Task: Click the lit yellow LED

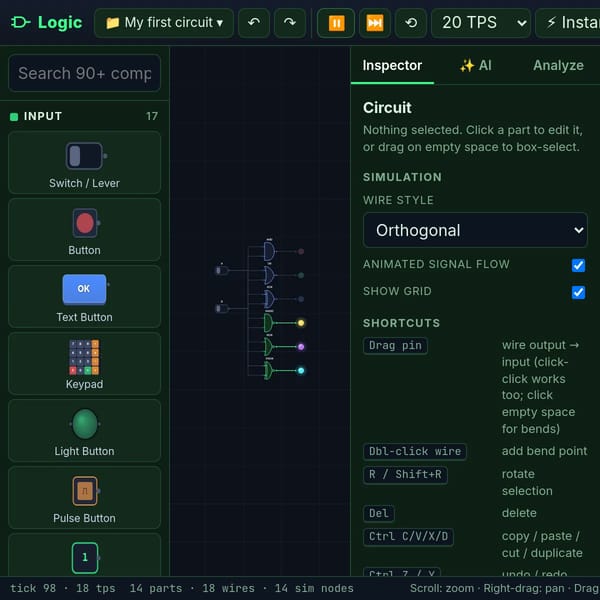Action: (x=301, y=323)
